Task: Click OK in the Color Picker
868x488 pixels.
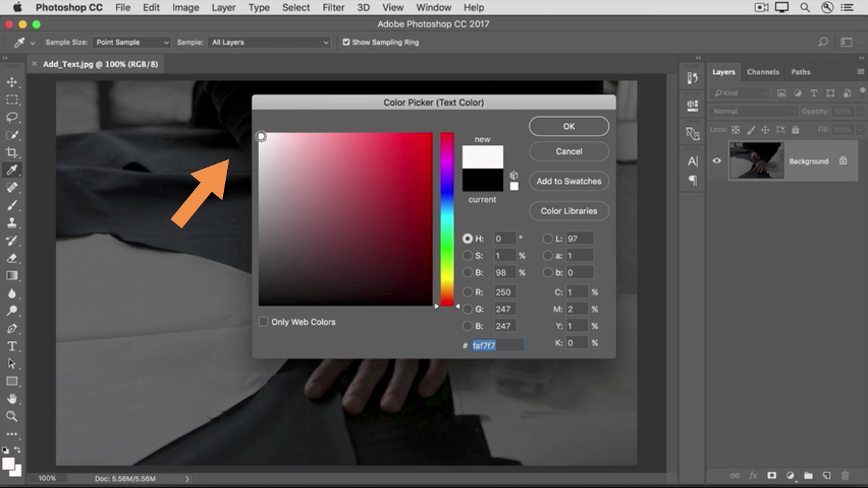Action: [x=569, y=126]
